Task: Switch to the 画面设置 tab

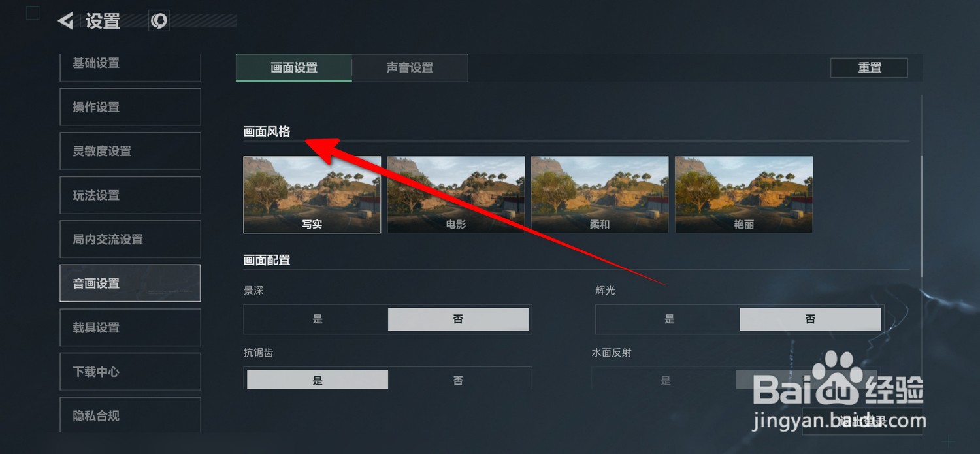Action: click(x=294, y=68)
